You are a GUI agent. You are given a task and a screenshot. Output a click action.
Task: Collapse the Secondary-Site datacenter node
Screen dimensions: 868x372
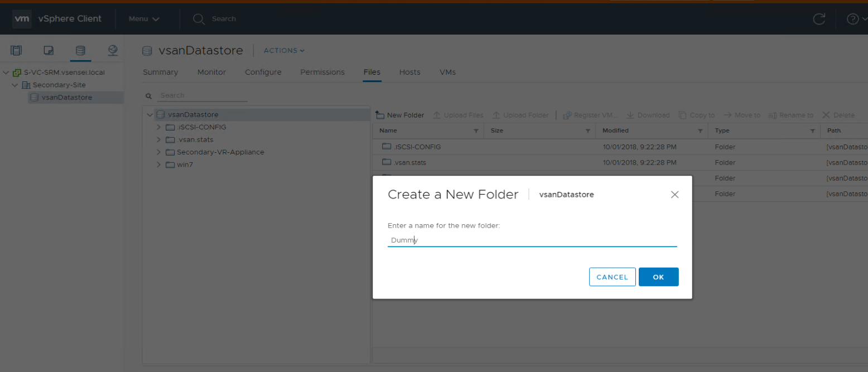[x=15, y=85]
